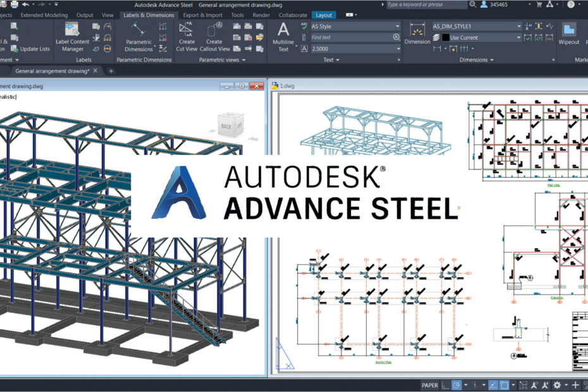Open the Layout contextual tab

(x=324, y=15)
